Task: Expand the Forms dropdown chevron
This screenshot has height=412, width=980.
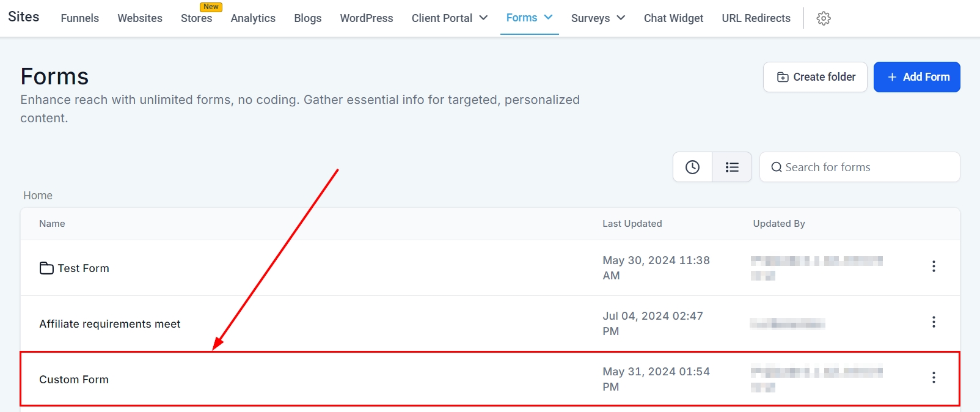Action: pyautogui.click(x=548, y=18)
